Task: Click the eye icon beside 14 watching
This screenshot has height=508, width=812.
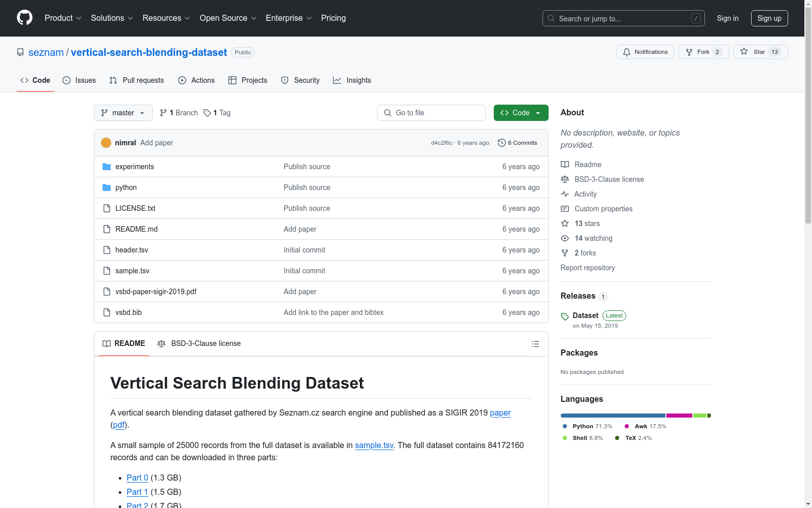Action: click(x=565, y=238)
